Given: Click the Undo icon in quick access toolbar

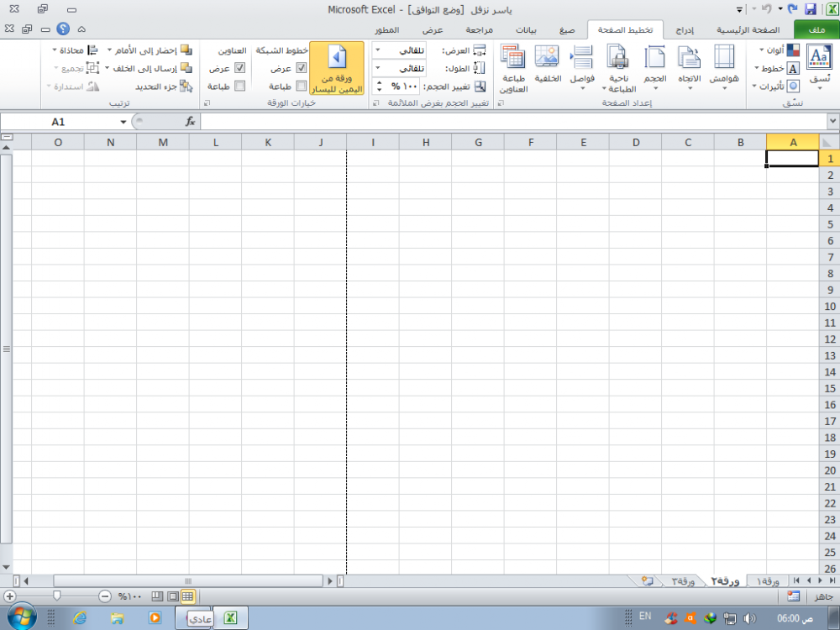Looking at the screenshot, I should pos(767,9).
